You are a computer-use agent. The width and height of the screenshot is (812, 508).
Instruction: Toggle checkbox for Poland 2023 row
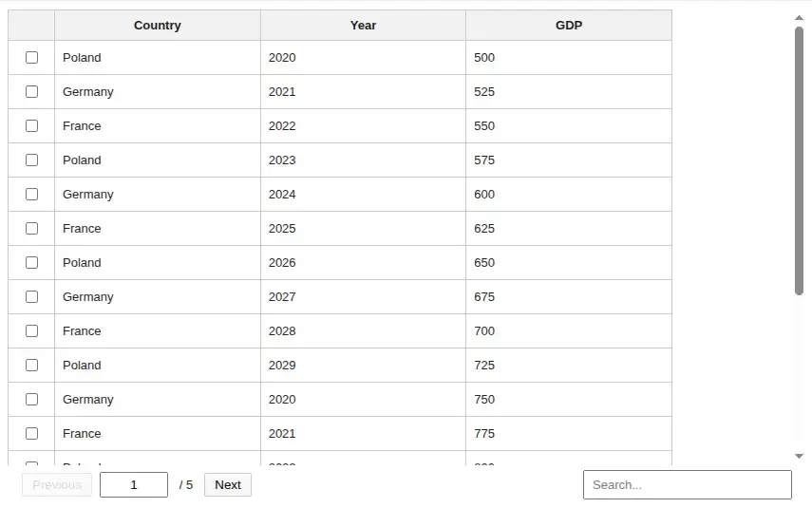point(31,160)
